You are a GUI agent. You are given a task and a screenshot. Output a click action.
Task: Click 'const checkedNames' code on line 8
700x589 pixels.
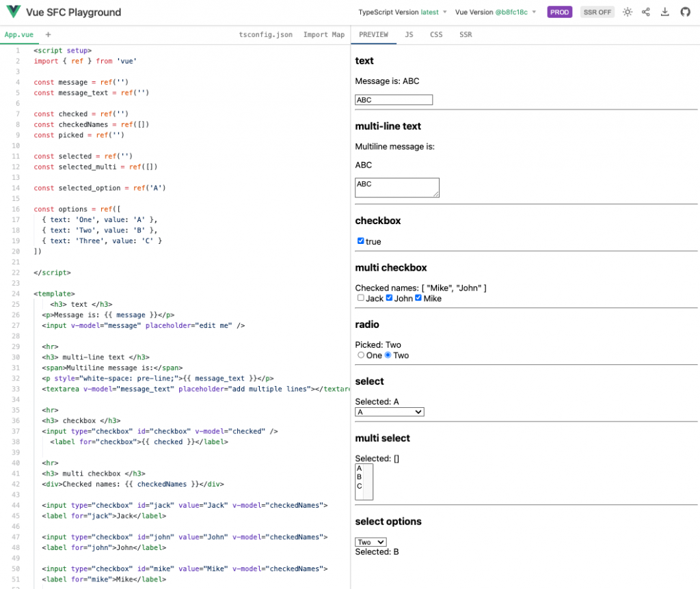pyautogui.click(x=71, y=124)
